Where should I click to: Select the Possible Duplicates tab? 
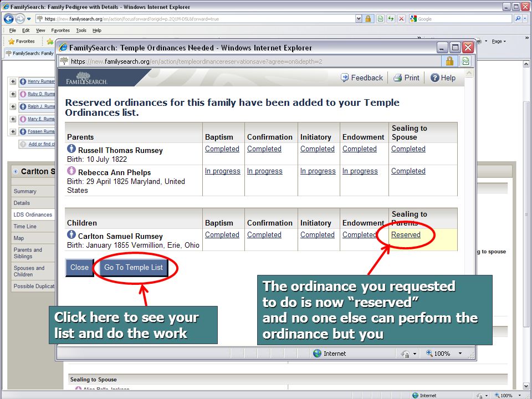click(x=33, y=286)
